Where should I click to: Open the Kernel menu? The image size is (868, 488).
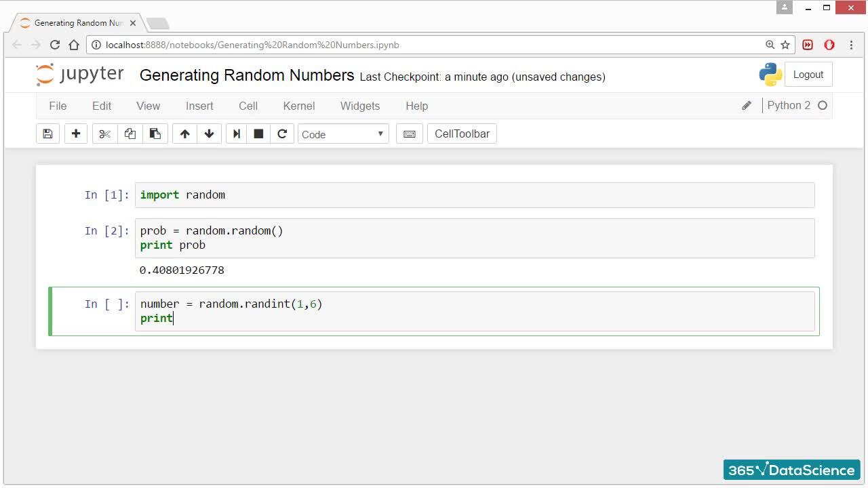[x=299, y=106]
